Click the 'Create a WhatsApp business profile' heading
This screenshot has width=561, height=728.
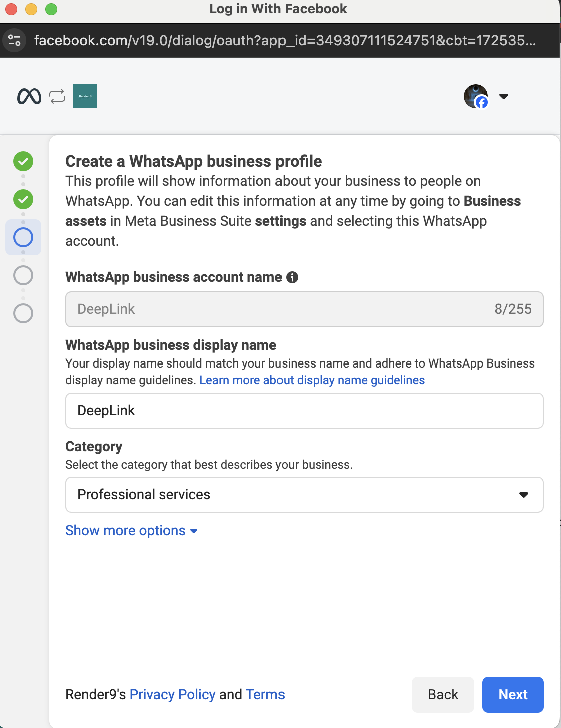click(193, 161)
